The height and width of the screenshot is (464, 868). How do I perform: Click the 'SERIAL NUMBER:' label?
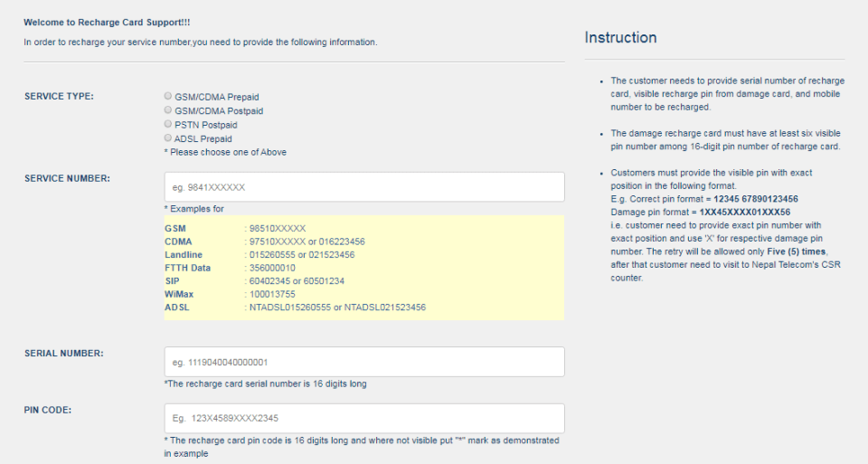[63, 354]
